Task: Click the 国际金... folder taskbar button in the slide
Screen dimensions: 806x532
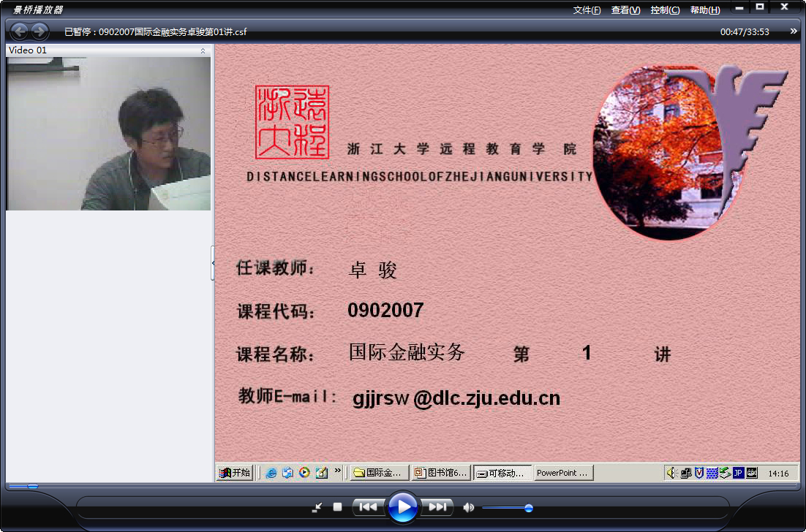Action: tap(380, 473)
